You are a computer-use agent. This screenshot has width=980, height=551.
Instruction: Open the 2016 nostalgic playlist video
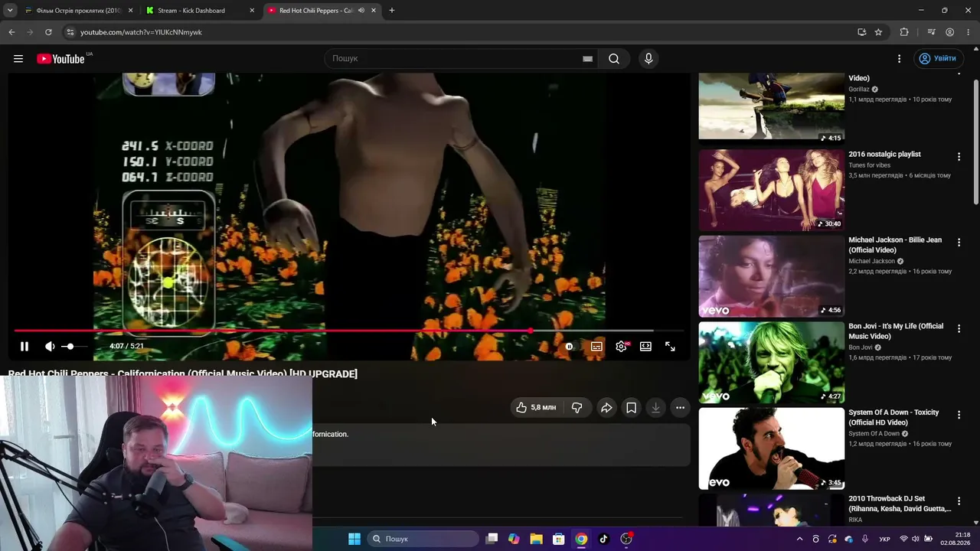pos(771,190)
